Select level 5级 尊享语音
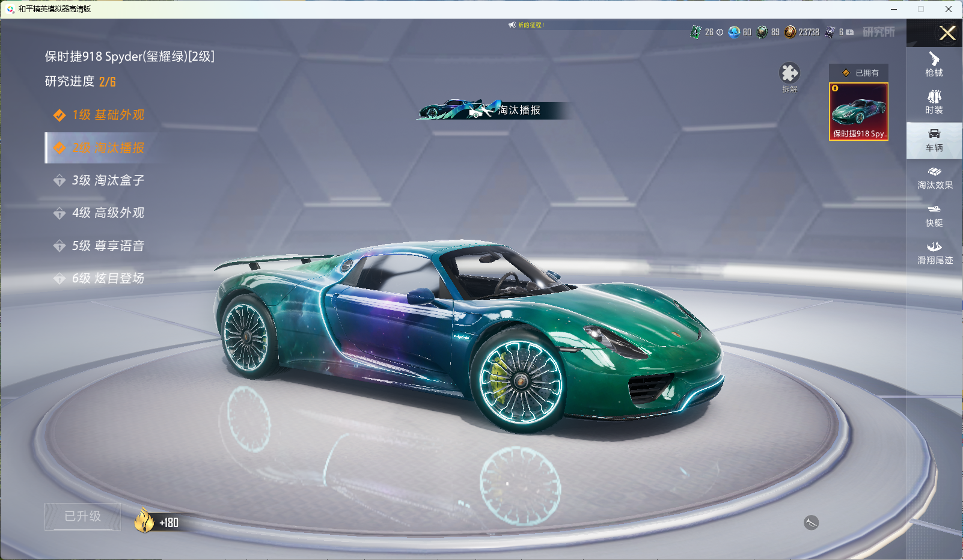 [108, 246]
